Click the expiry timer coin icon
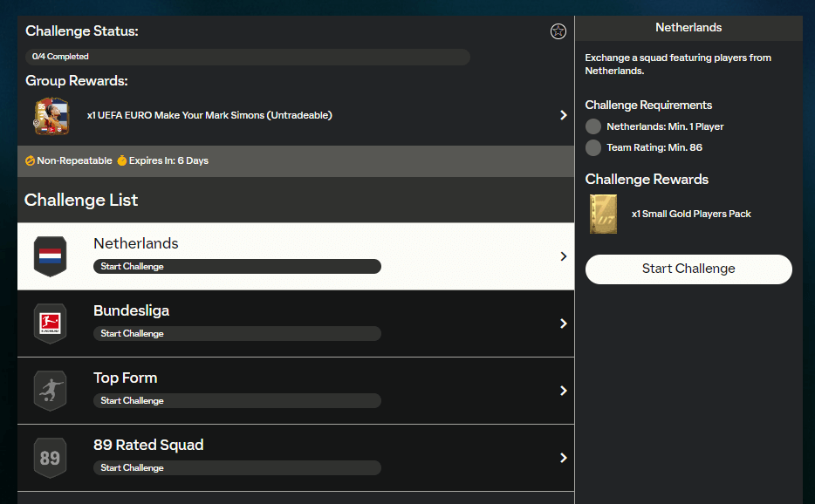Viewport: 815px width, 504px height. pyautogui.click(x=122, y=161)
